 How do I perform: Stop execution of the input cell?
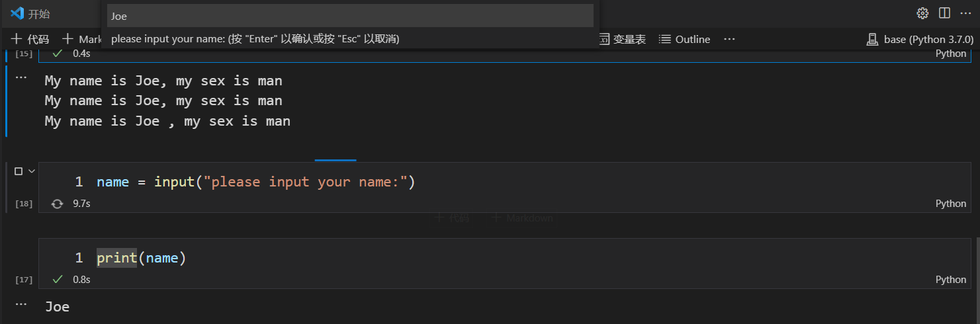[19, 171]
